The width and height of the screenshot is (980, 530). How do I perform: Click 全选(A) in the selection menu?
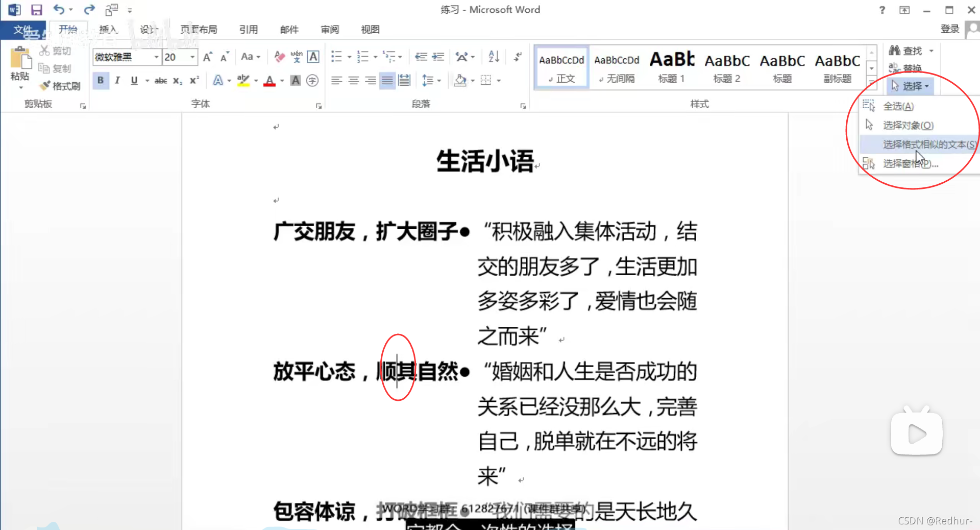(899, 106)
